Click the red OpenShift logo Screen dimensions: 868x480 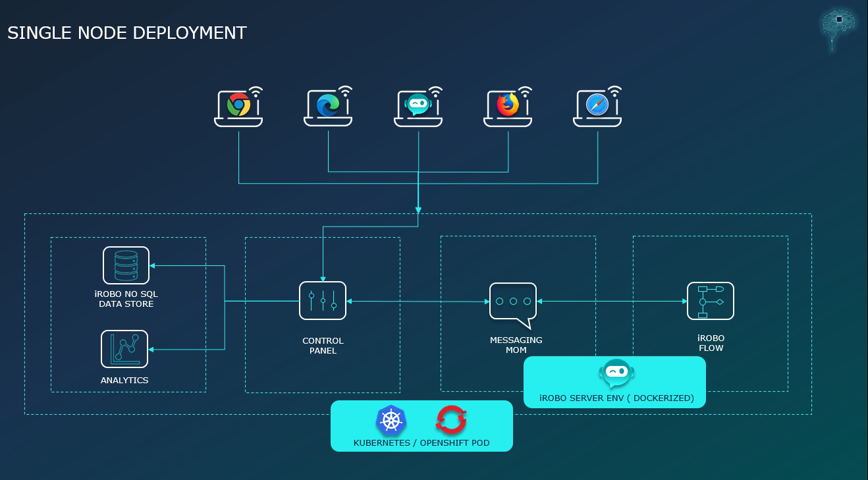coord(451,420)
